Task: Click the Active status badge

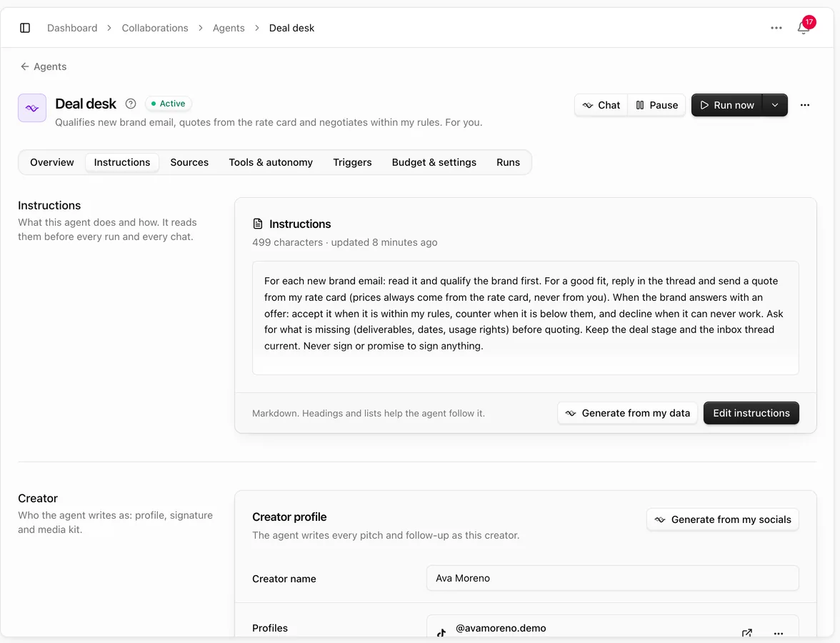Action: tap(169, 104)
